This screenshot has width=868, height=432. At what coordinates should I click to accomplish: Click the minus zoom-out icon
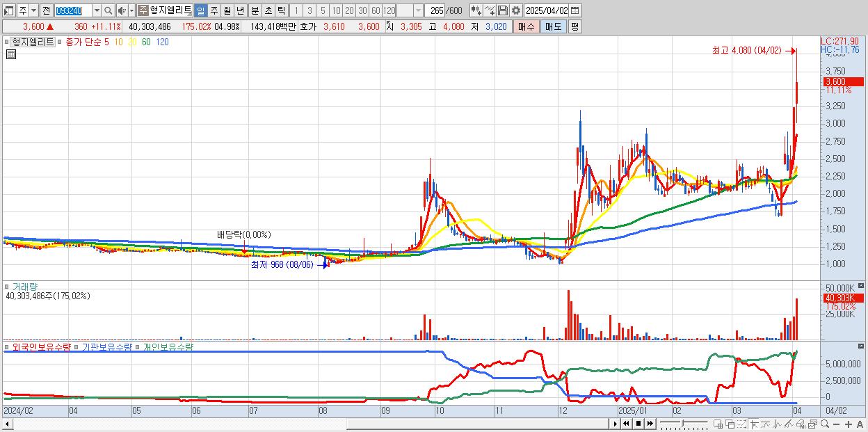point(836,424)
